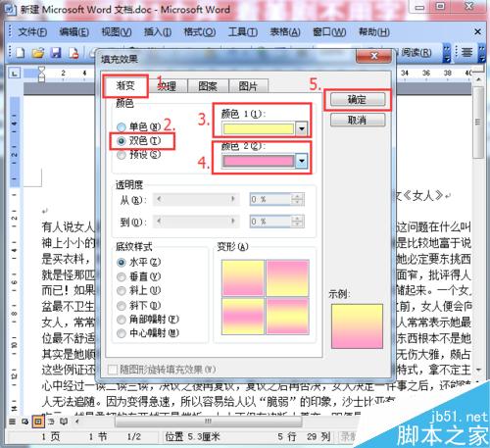Image resolution: width=490 pixels, height=448 pixels.
Task: Switch to the 渐变 tab
Action: (x=125, y=86)
